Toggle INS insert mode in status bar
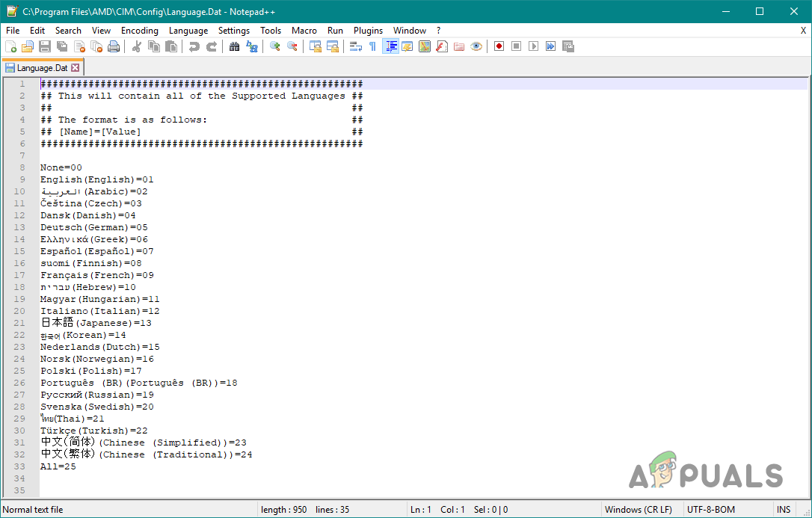812x518 pixels. point(784,510)
